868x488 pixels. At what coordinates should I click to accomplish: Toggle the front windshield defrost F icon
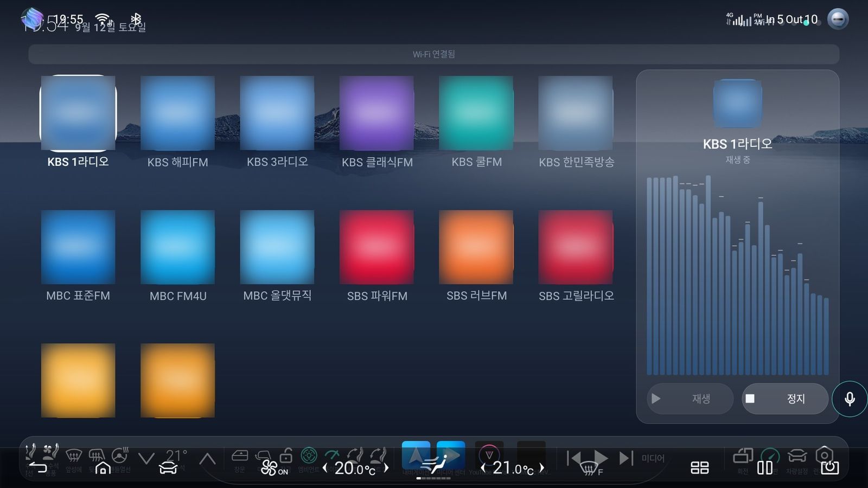(591, 468)
